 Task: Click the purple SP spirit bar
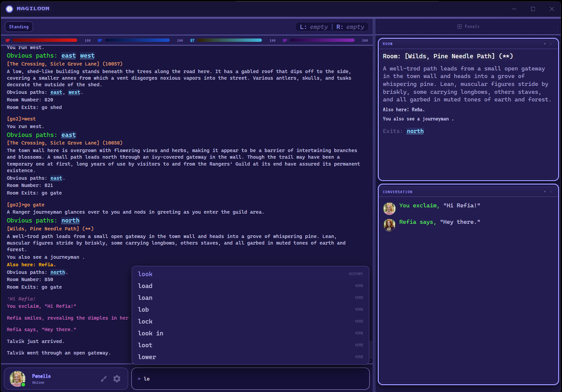322,40
